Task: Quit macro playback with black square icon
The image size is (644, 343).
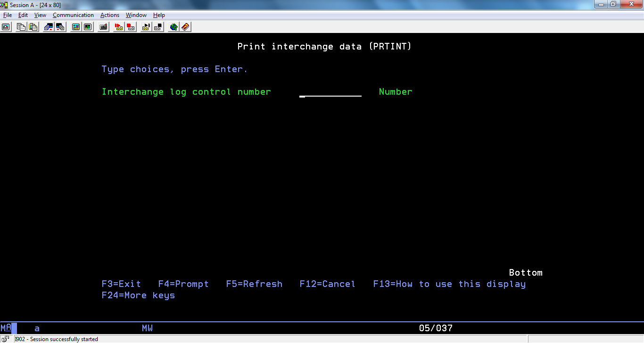Action: [158, 27]
